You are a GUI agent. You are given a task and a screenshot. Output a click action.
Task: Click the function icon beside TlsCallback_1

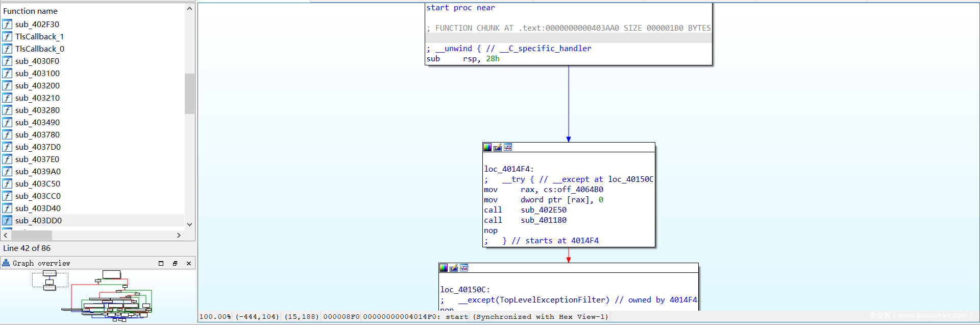tap(7, 37)
